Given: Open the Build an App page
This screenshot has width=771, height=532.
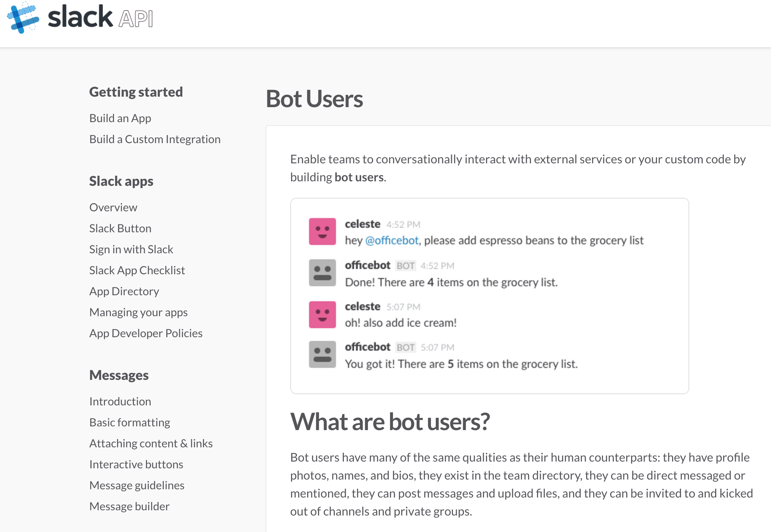Looking at the screenshot, I should point(120,118).
